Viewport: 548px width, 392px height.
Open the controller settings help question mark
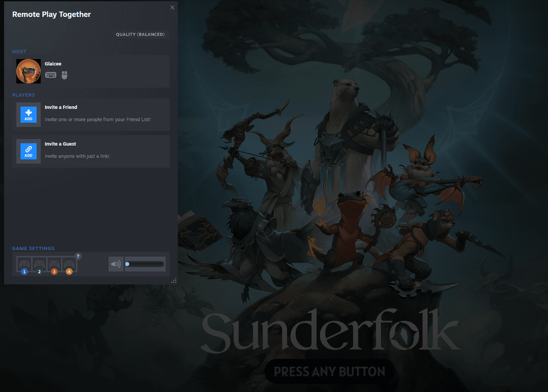click(x=78, y=256)
